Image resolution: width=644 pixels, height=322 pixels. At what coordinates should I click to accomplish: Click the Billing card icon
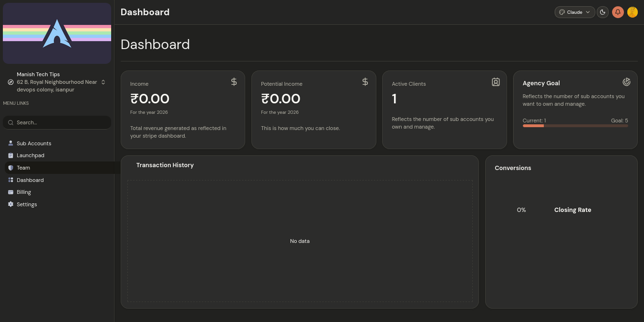10,192
